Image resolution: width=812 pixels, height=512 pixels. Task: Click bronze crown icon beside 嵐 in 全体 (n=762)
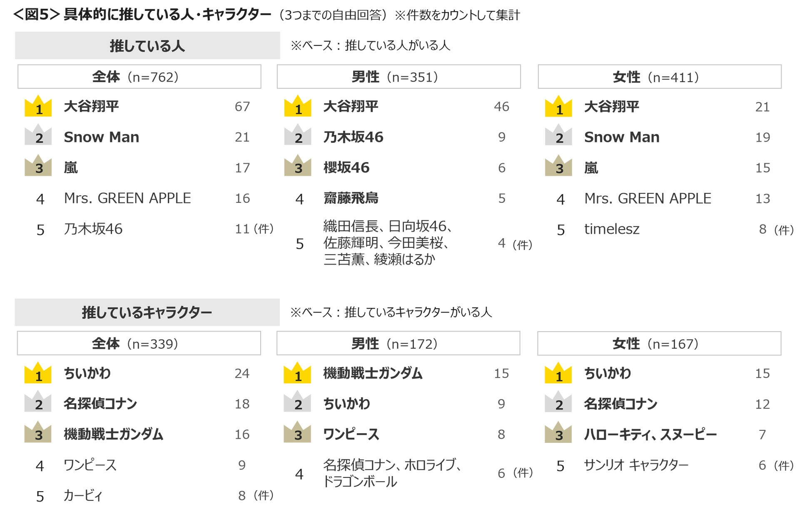click(38, 166)
